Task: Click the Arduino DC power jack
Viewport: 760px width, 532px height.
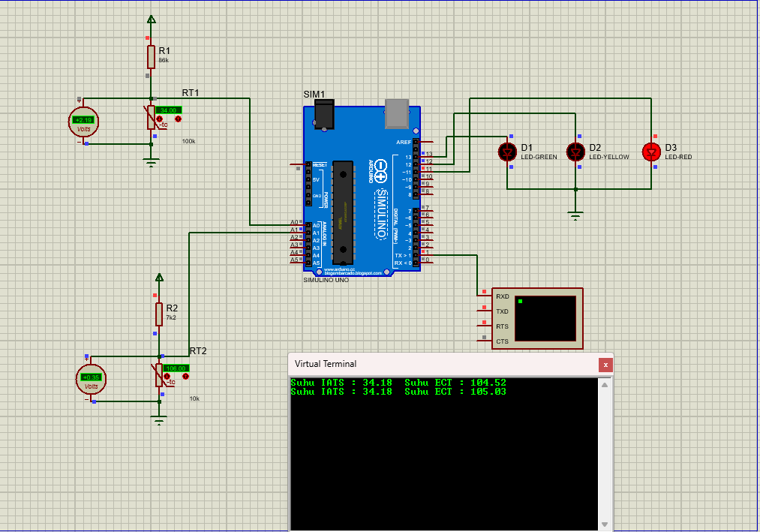Action: tap(324, 115)
